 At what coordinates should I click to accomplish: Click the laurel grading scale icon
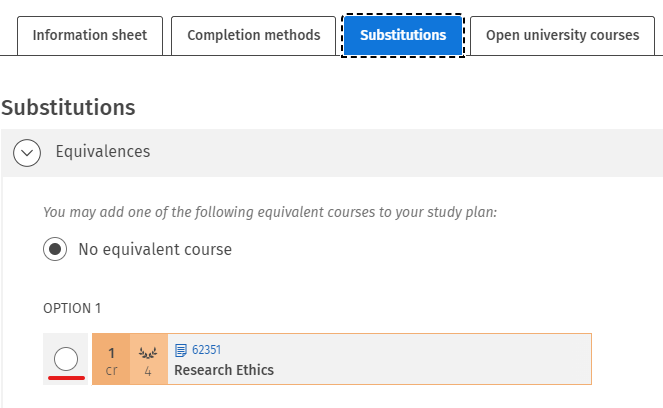coord(148,353)
